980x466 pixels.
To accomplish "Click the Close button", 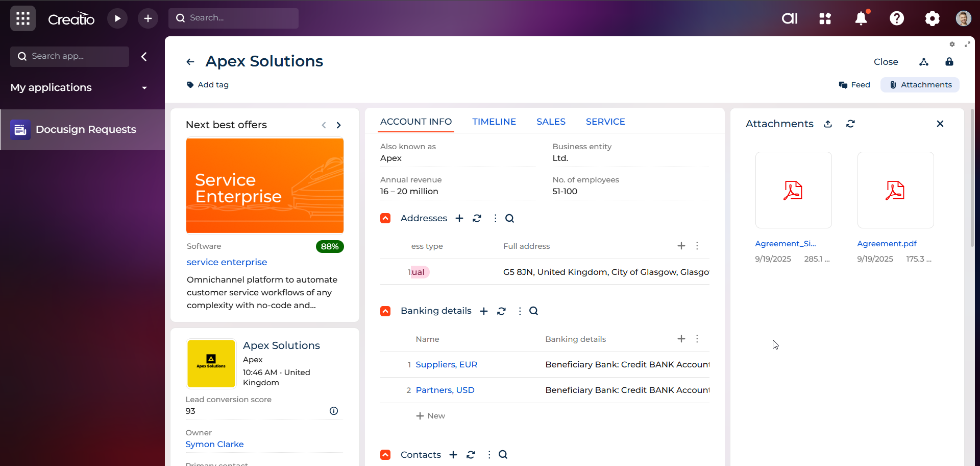I will 886,62.
